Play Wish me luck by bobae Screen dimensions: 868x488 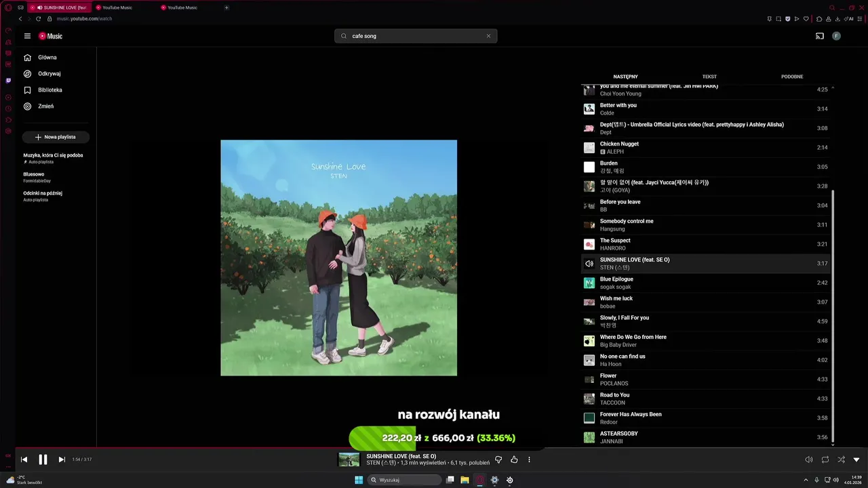point(705,302)
